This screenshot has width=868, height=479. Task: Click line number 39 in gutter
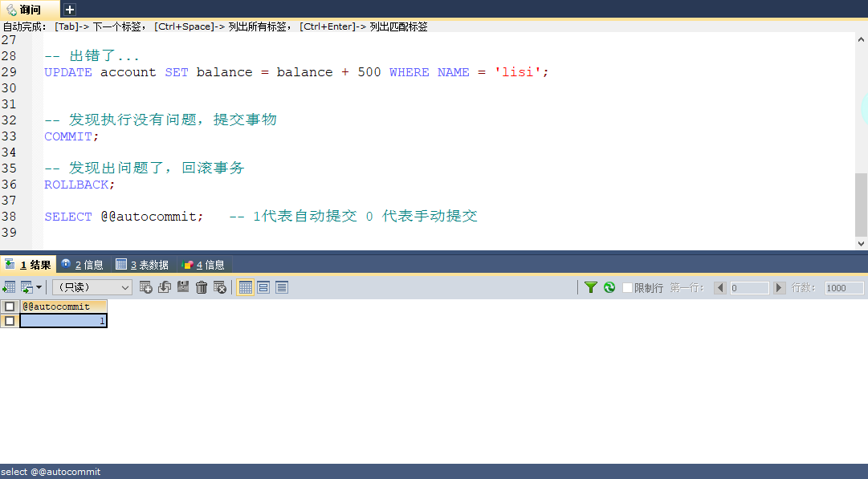point(9,233)
